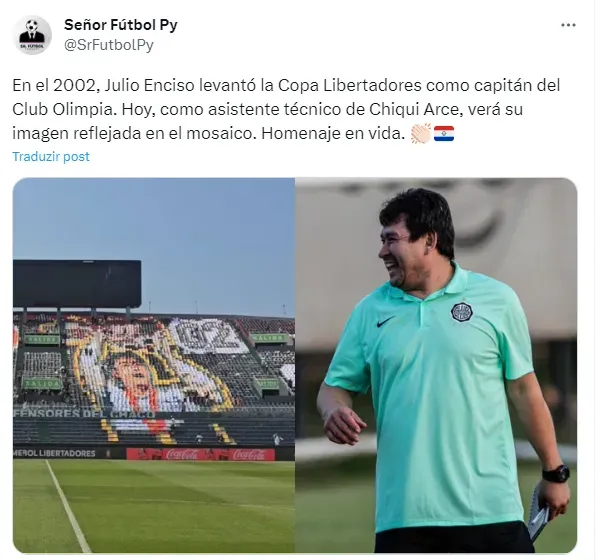Click the 02 mosaic in the stands
Viewport: 596px width, 560px height.
tap(208, 336)
